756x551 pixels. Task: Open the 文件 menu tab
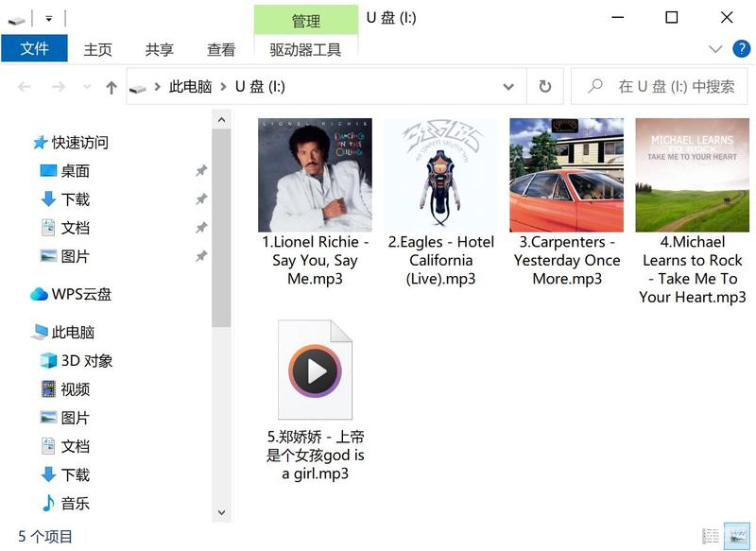click(x=34, y=49)
